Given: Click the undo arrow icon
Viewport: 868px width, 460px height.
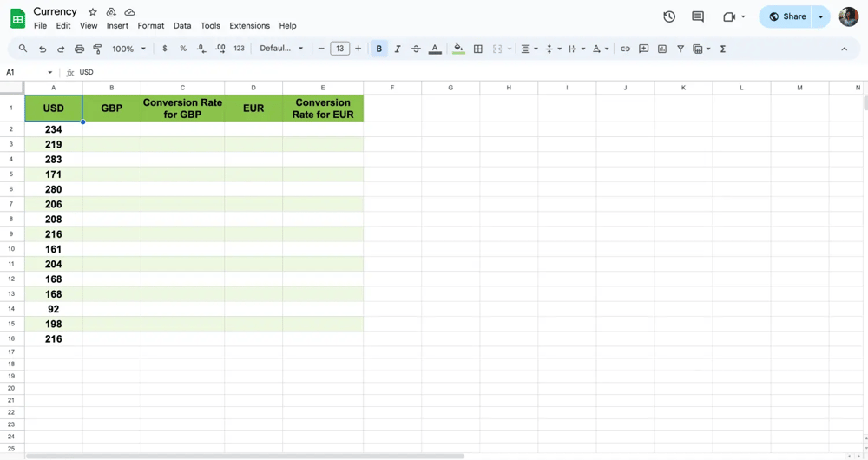Looking at the screenshot, I should (x=43, y=49).
